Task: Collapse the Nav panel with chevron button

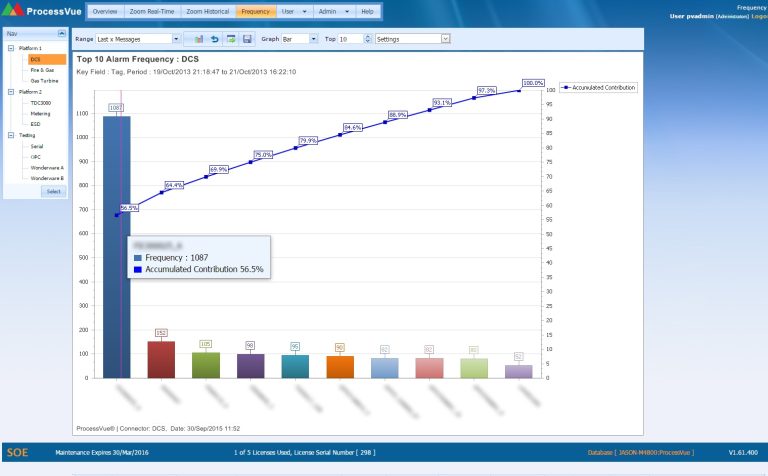Action: (62, 33)
